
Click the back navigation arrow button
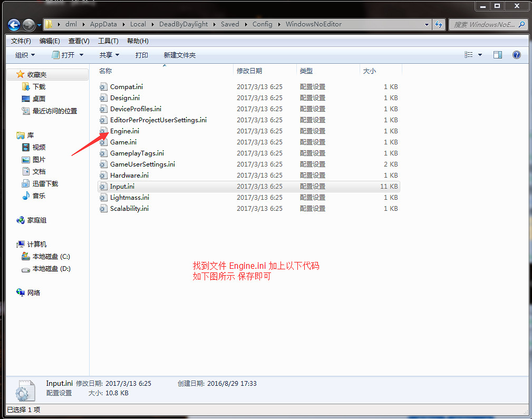(x=14, y=25)
